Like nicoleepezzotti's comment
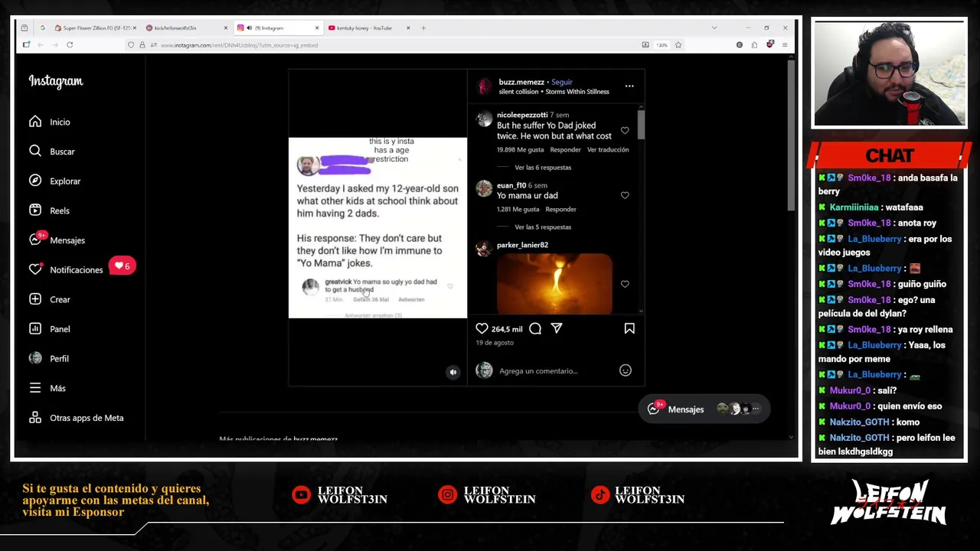The height and width of the screenshot is (551, 980). (x=625, y=131)
